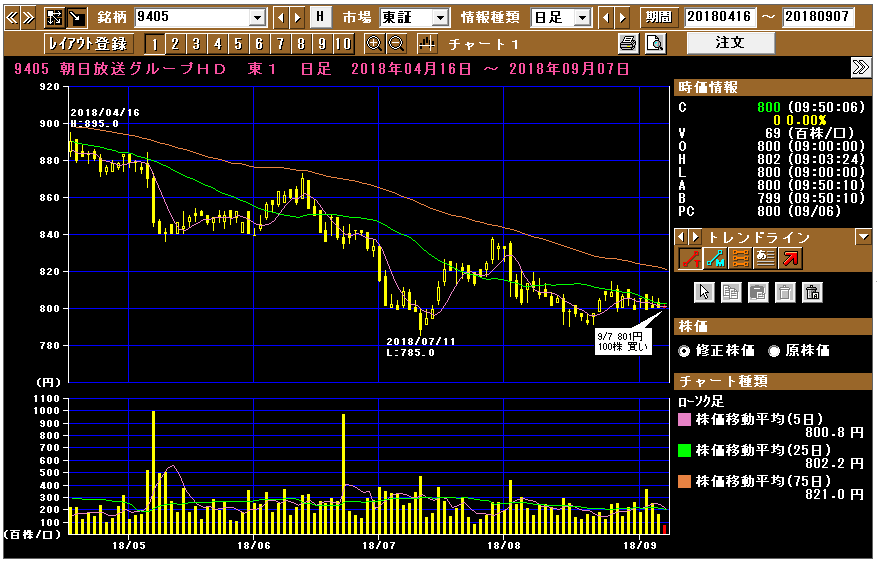This screenshot has width=877, height=562.
Task: Switch to layout number 5
Action: coord(238,43)
